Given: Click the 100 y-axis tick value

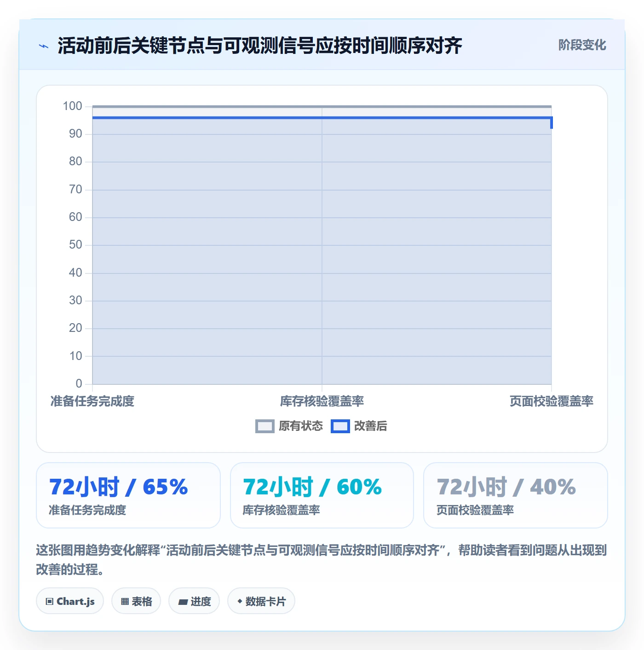Looking at the screenshot, I should click(72, 106).
